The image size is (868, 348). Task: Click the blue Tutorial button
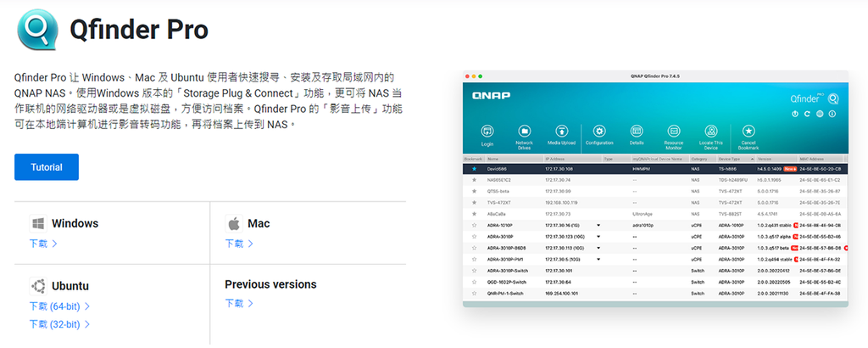pos(47,167)
